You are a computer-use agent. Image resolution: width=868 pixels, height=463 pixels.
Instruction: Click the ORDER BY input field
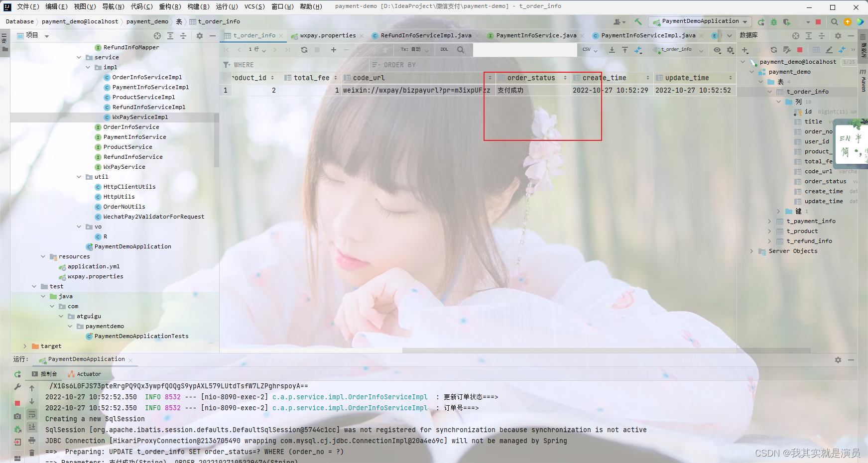(553, 65)
